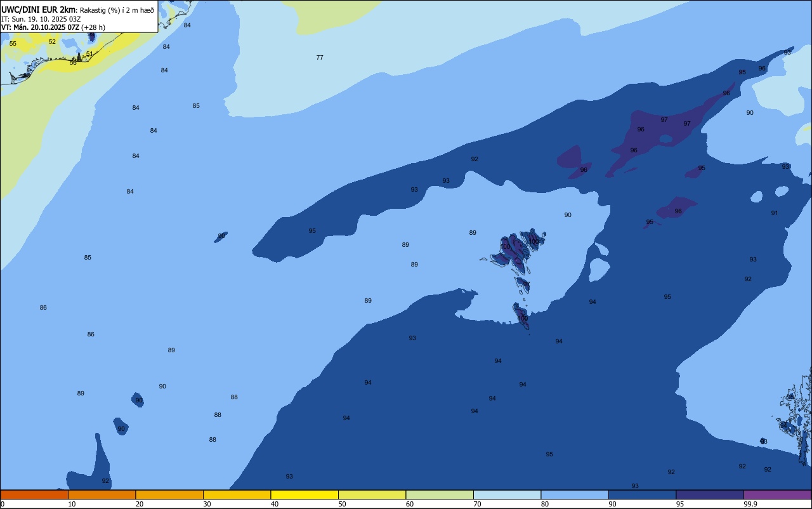Click the legend tick label '20'
812x509 pixels.
click(140, 504)
